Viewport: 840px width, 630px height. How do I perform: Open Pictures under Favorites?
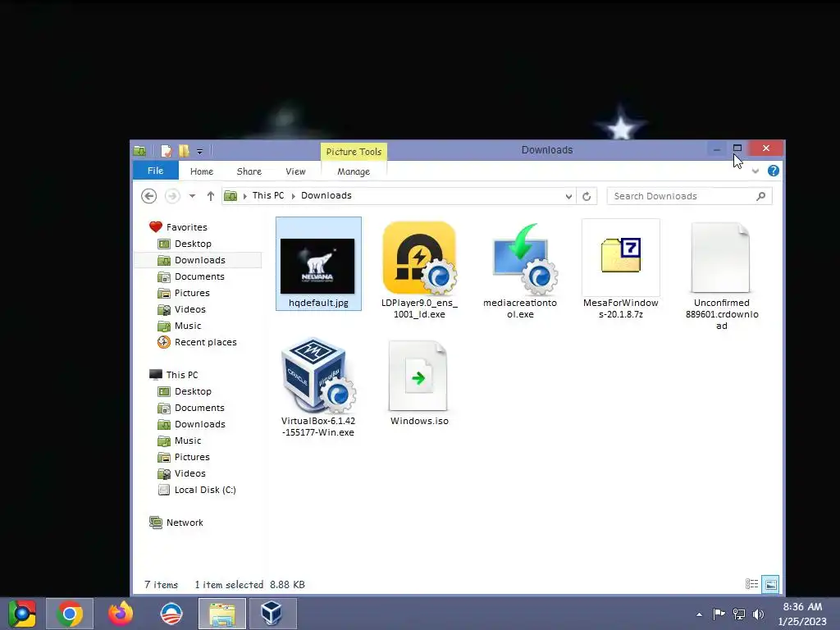(x=192, y=293)
